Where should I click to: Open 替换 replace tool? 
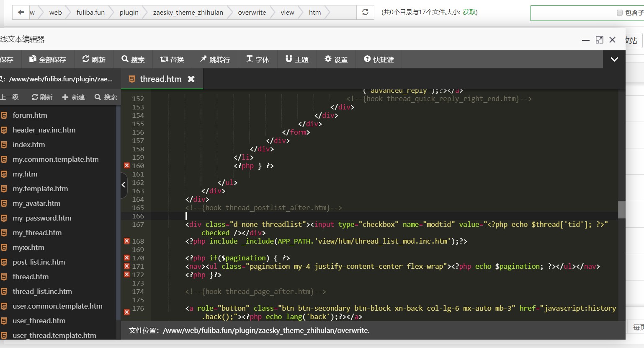(172, 60)
